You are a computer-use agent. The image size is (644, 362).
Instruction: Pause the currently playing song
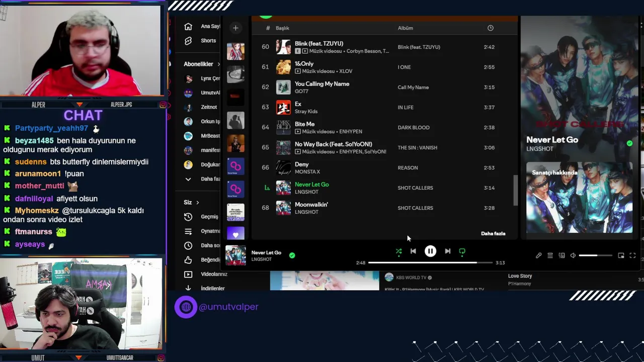click(x=430, y=251)
